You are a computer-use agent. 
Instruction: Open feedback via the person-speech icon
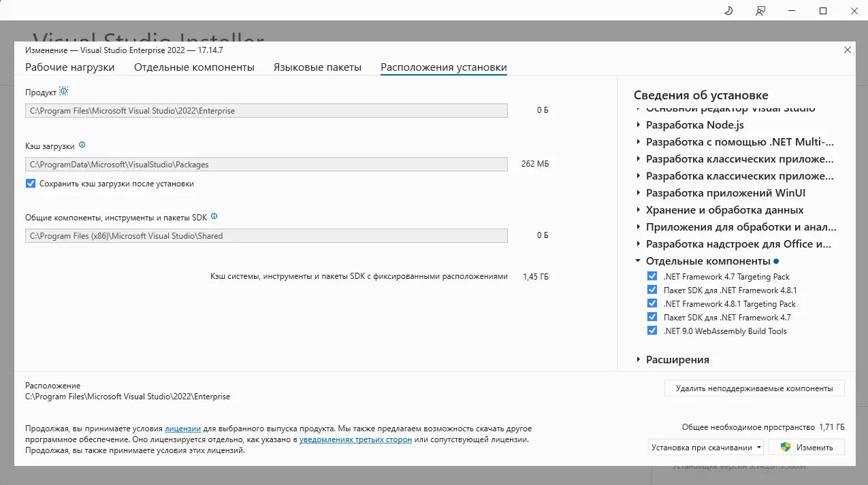(760, 10)
